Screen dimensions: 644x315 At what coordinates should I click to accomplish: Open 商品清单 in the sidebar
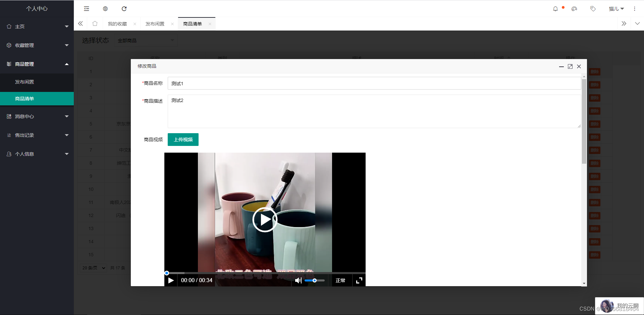coord(37,99)
